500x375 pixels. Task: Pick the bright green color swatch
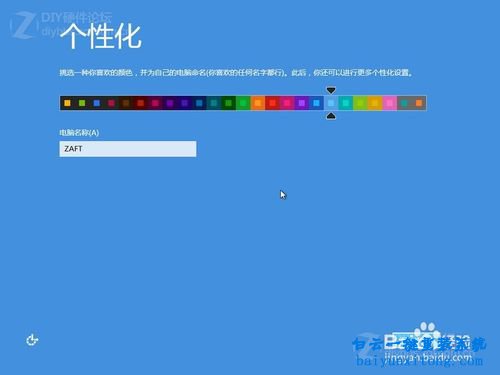pyautogui.click(x=243, y=103)
